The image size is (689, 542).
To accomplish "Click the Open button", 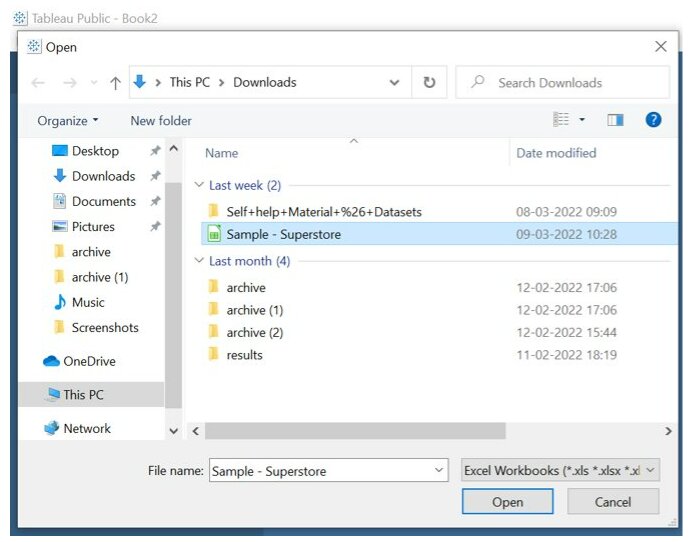I will [x=508, y=502].
